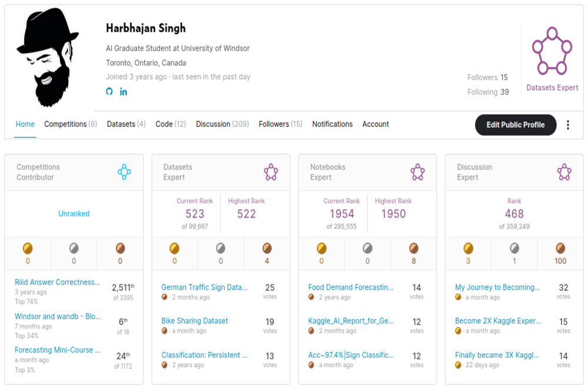
Task: Click the Discussion Expert tier icon
Action: [564, 172]
